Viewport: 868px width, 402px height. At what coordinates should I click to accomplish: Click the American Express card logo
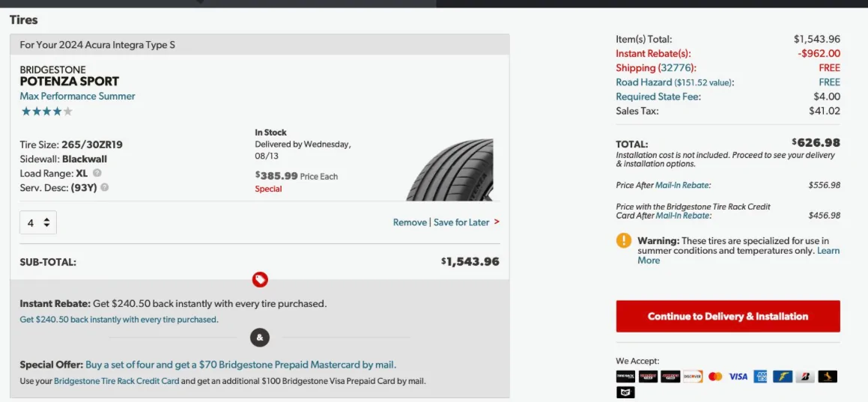[761, 377]
